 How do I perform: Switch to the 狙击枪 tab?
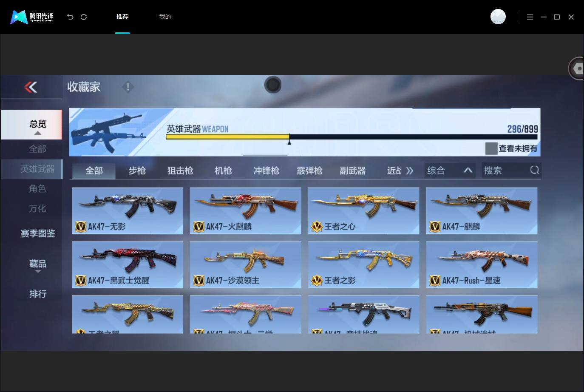(x=180, y=170)
